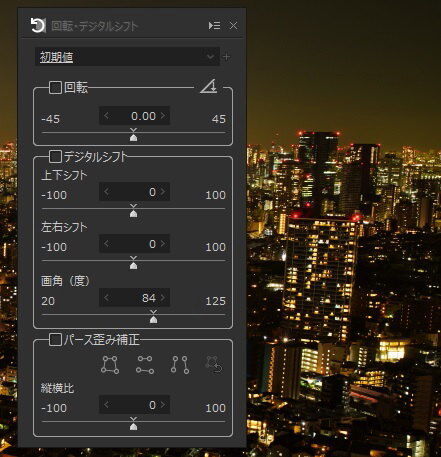
Task: Click the 画角 slider handle
Action: pos(153,317)
